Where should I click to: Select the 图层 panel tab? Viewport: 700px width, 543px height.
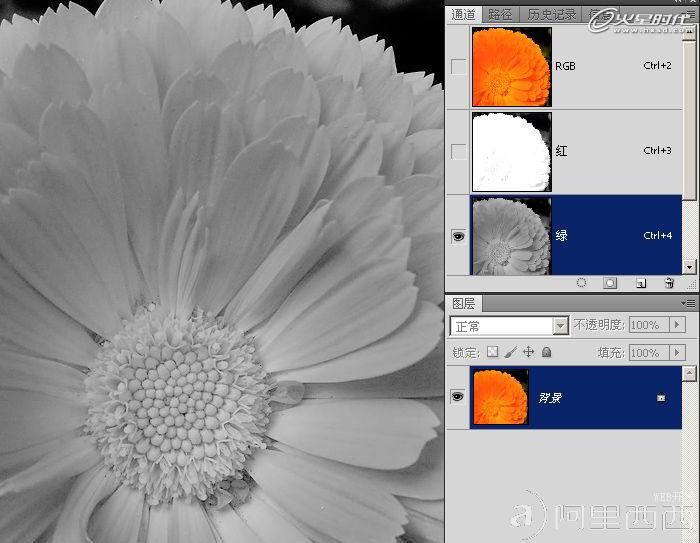pyautogui.click(x=463, y=304)
